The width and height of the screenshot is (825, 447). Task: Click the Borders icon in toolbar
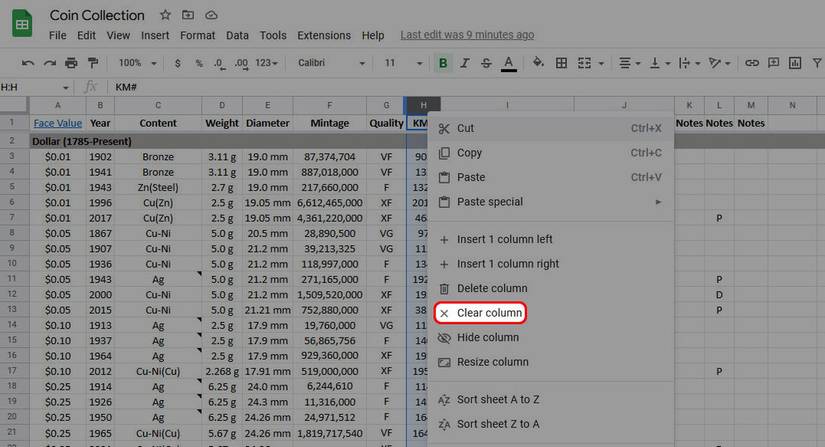(561, 63)
